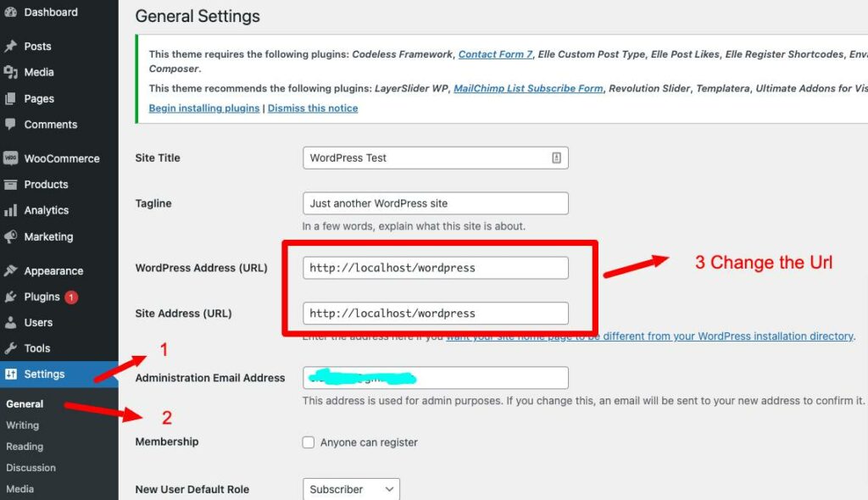
Task: Open the Pages menu item
Action: pyautogui.click(x=39, y=98)
